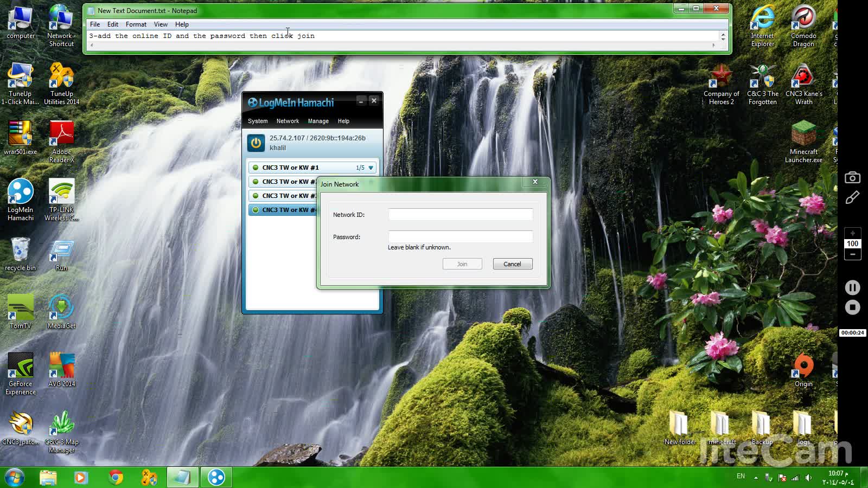Open the Network menu in Hamachi

(x=288, y=121)
